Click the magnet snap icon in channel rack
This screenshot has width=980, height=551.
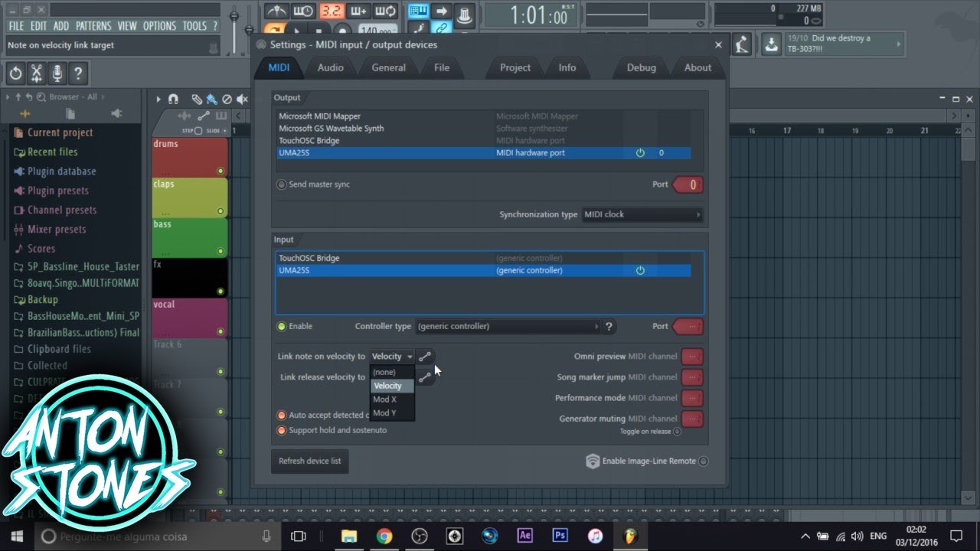[173, 99]
